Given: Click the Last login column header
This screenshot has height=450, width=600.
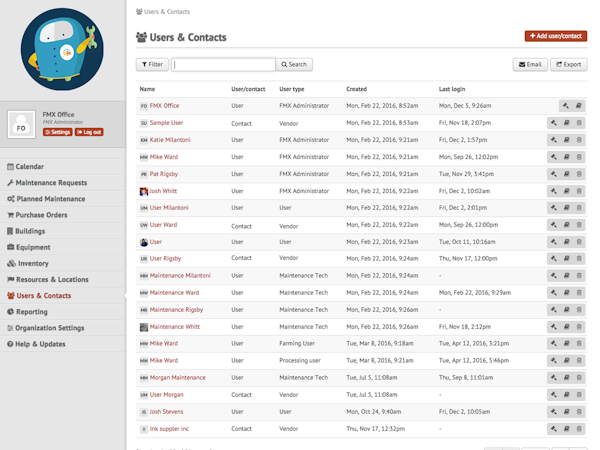Looking at the screenshot, I should [452, 89].
